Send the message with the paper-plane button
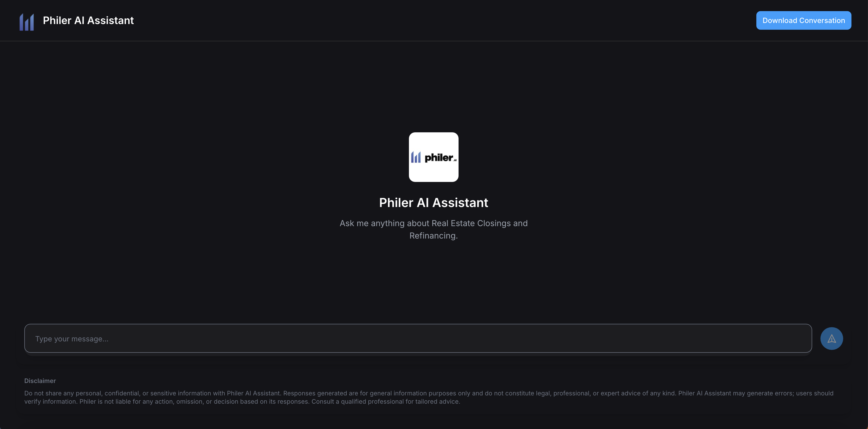The height and width of the screenshot is (429, 868). tap(831, 338)
